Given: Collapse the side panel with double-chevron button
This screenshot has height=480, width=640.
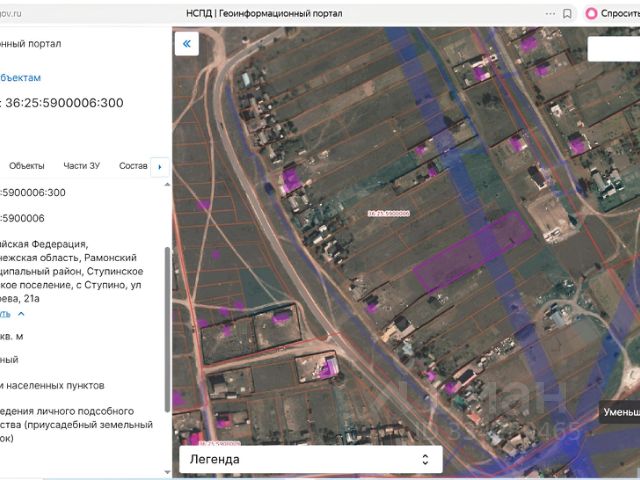Looking at the screenshot, I should tap(187, 44).
